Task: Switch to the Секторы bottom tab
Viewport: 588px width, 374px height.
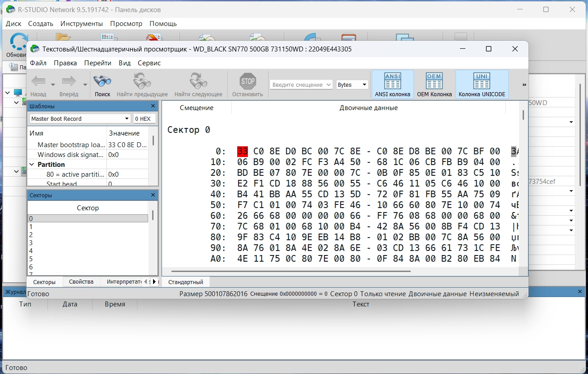Action: (x=44, y=282)
